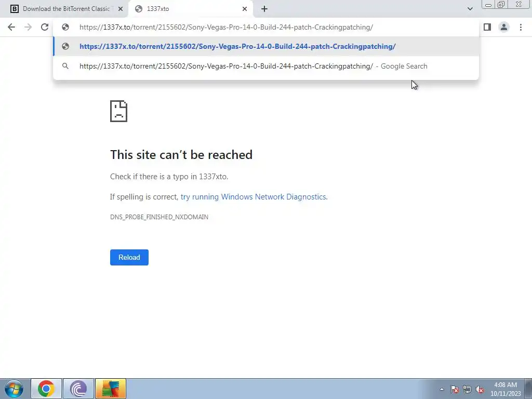Open BitTorrent from the taskbar

[x=78, y=389]
